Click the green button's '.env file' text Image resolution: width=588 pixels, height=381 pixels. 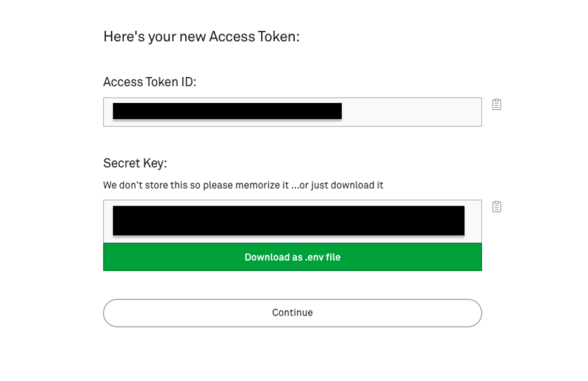tap(323, 258)
